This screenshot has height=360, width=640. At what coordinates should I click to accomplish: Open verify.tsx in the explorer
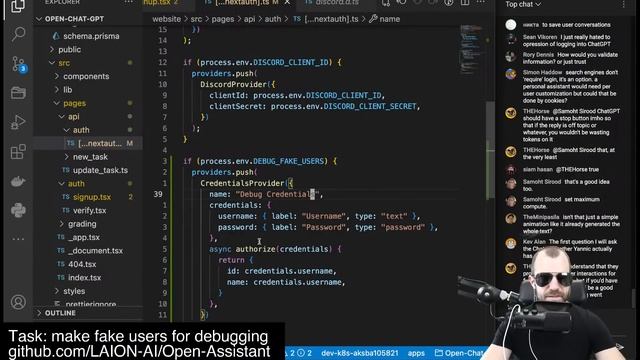89,210
